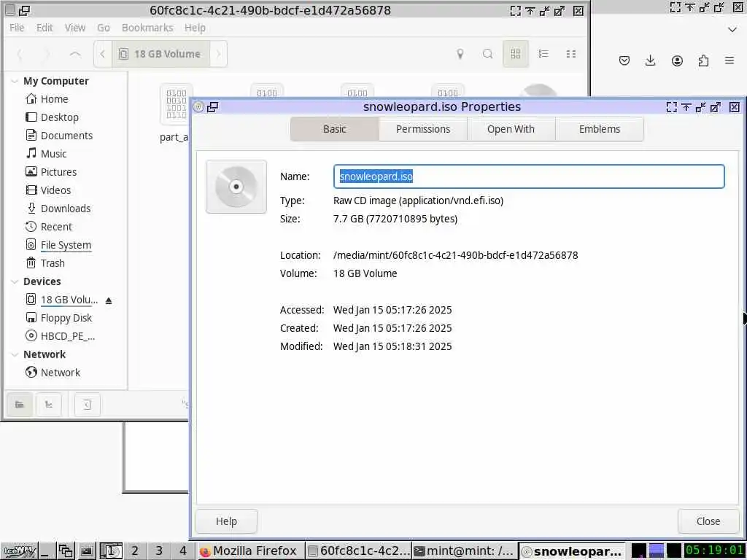Show places in the sidebar

pos(20,405)
